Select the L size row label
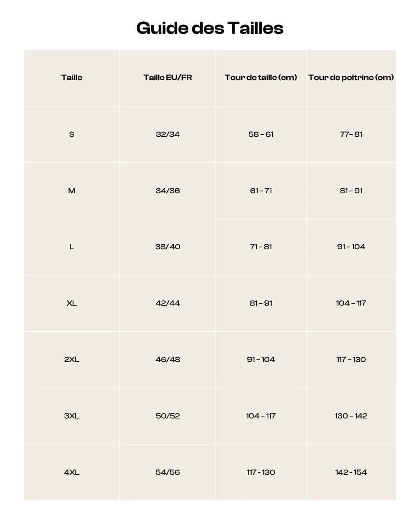The height and width of the screenshot is (525, 420). (72, 247)
